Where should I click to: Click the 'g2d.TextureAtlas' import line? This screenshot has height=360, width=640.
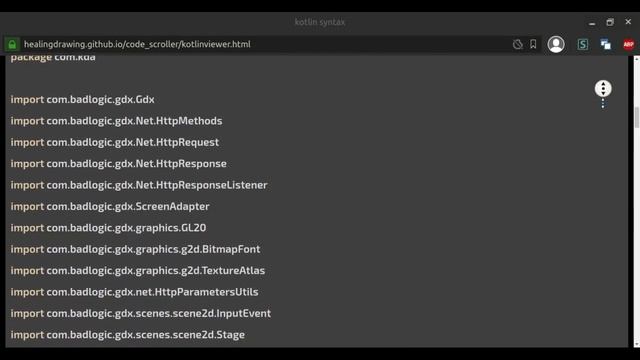click(138, 270)
